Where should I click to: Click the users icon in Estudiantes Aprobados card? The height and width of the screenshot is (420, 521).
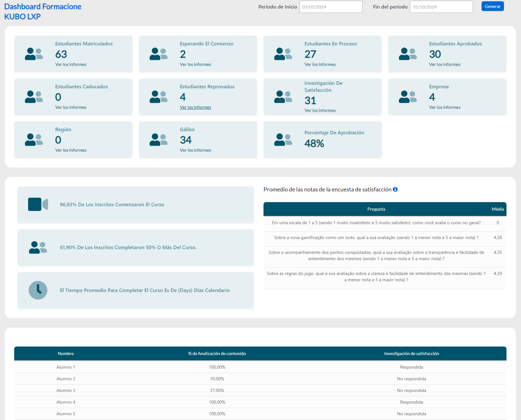click(x=408, y=54)
